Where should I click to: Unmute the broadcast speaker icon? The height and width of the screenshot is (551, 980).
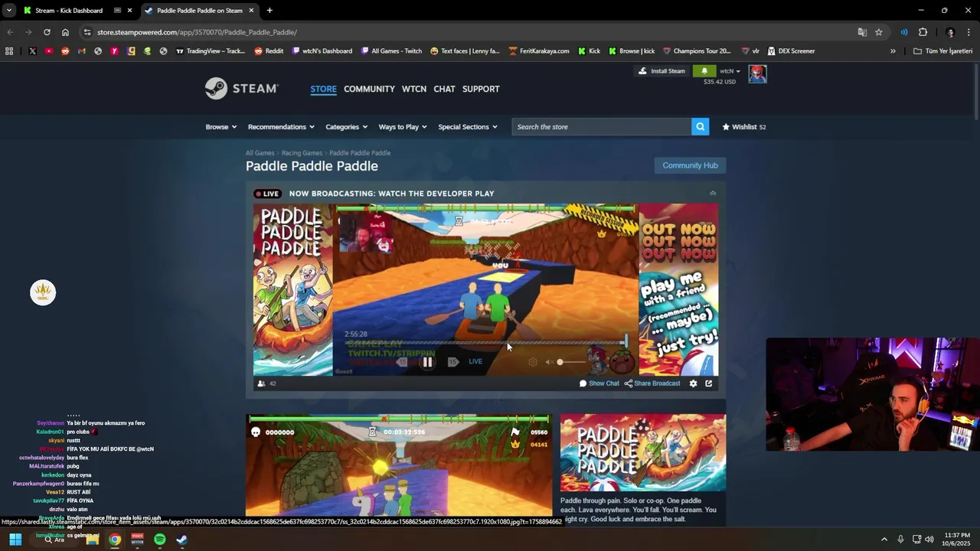coord(548,362)
